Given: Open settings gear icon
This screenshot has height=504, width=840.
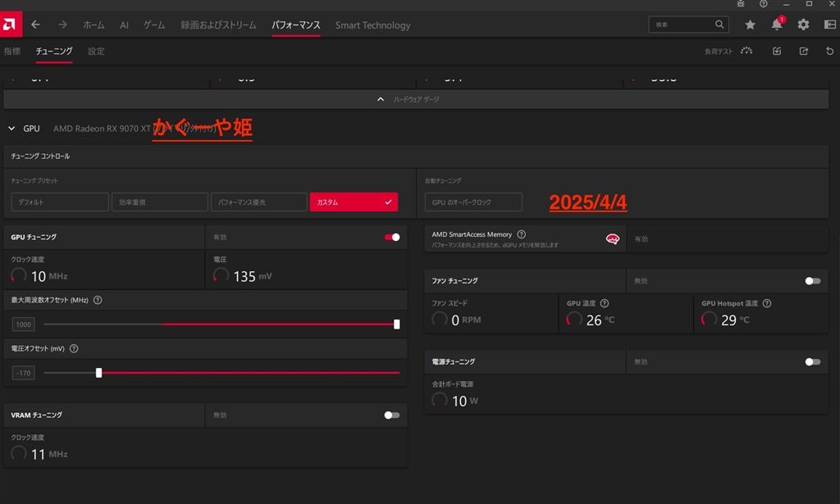Looking at the screenshot, I should tap(803, 25).
